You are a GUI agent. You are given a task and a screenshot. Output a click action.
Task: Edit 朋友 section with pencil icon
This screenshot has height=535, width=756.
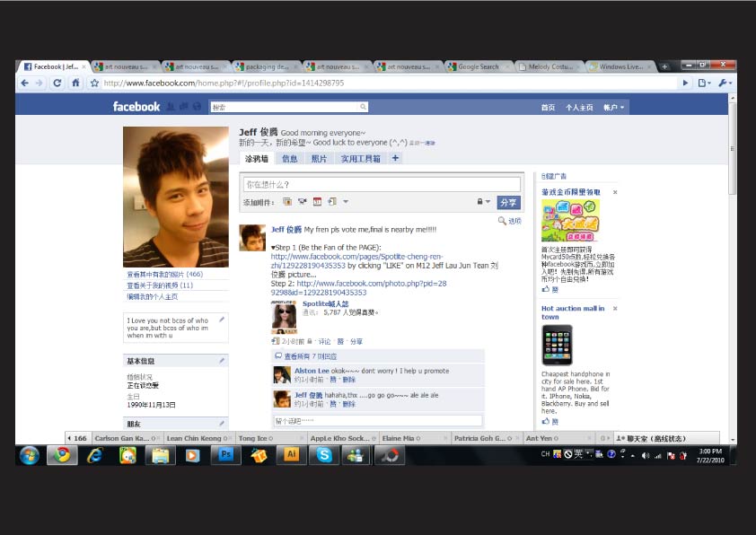tap(222, 423)
